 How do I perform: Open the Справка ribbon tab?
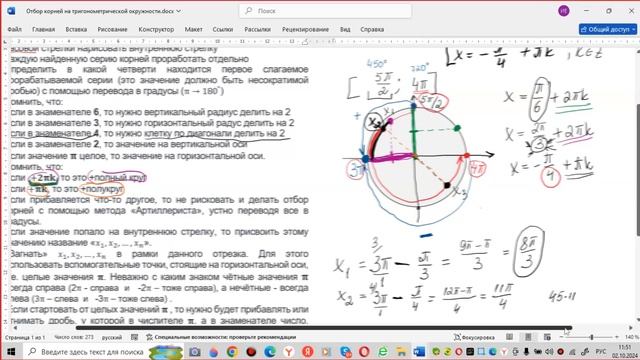[x=372, y=29]
